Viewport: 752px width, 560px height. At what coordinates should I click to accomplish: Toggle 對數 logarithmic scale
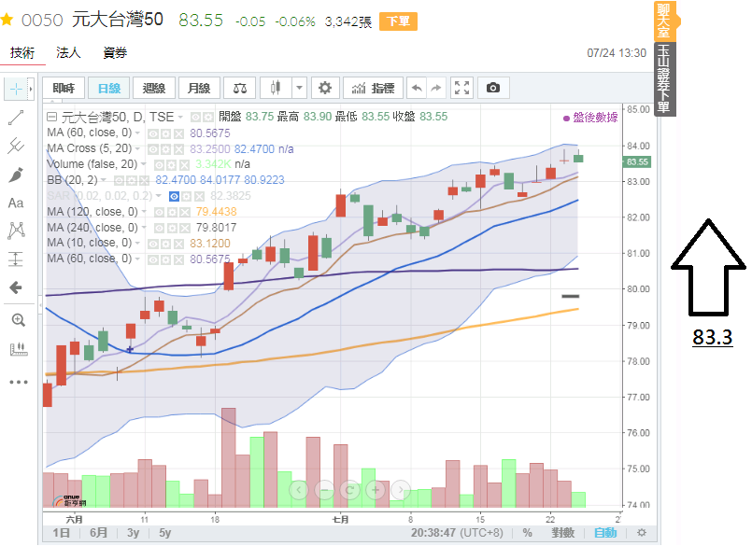(562, 533)
